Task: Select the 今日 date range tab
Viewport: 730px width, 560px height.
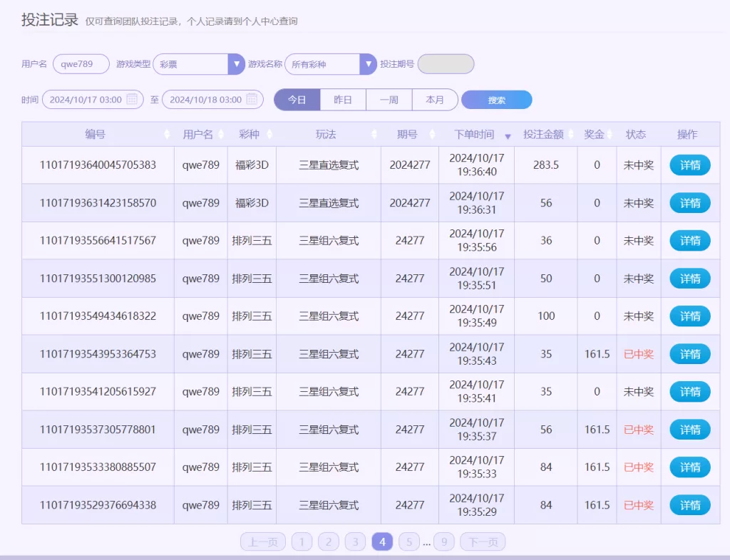Action: pos(297,100)
